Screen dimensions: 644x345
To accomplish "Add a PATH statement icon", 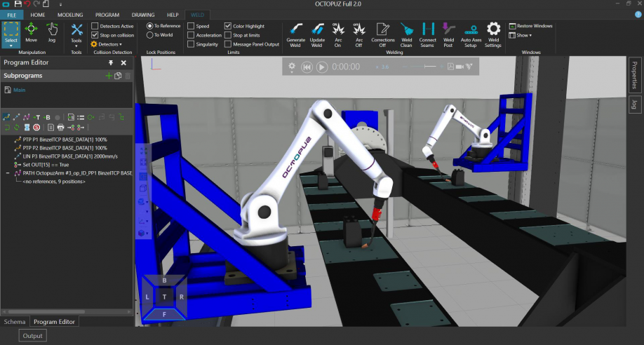I will pyautogui.click(x=26, y=118).
